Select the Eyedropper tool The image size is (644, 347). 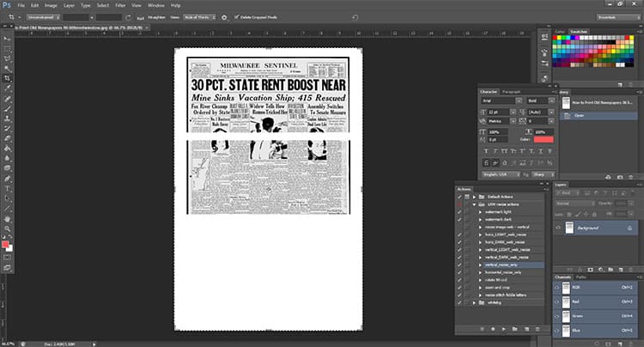(x=7, y=88)
